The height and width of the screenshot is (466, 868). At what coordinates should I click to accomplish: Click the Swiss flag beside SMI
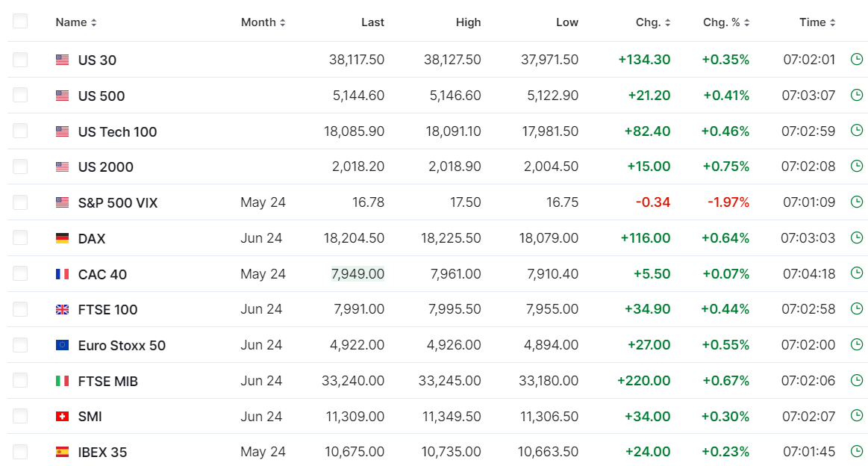(x=62, y=416)
